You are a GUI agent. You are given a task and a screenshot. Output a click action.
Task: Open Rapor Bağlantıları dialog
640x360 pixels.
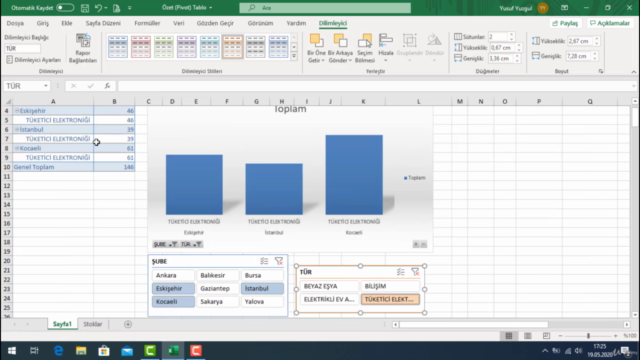[x=83, y=49]
